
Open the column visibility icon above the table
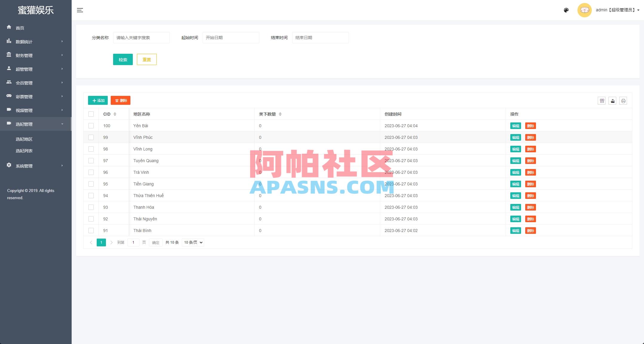[602, 101]
